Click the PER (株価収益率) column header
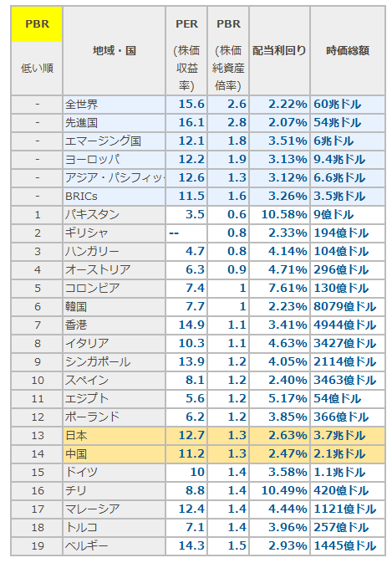This screenshot has height=563, width=392. pos(186,51)
